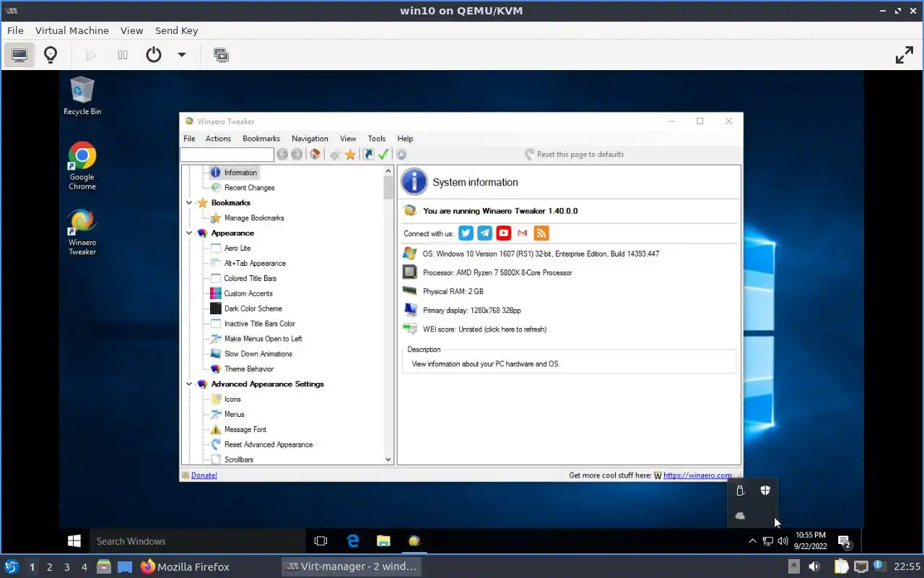Open the Windows Start menu

[x=74, y=541]
